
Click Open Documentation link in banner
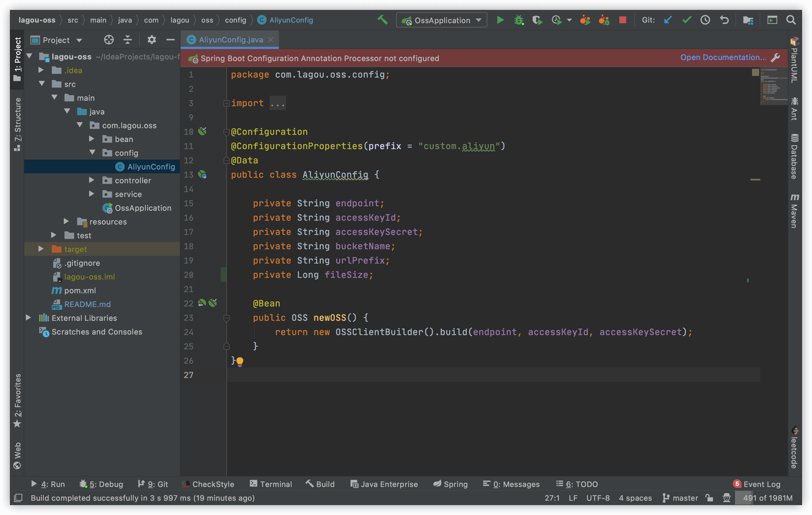coord(723,58)
